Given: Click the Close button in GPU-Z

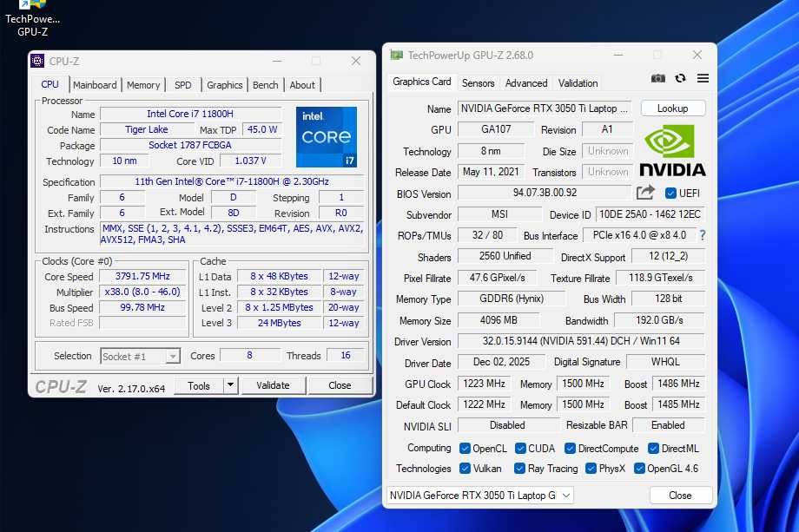Looking at the screenshot, I should click(680, 495).
